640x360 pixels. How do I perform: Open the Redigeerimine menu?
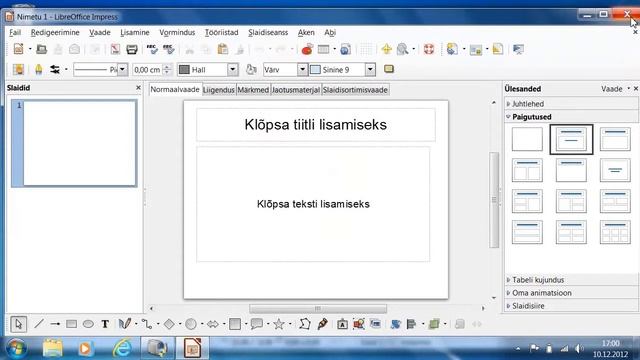[x=55, y=32]
